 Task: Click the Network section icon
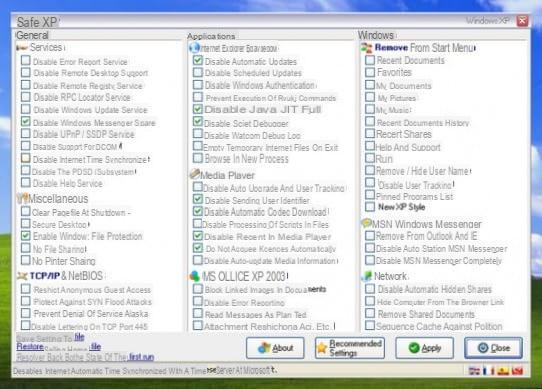pos(366,276)
